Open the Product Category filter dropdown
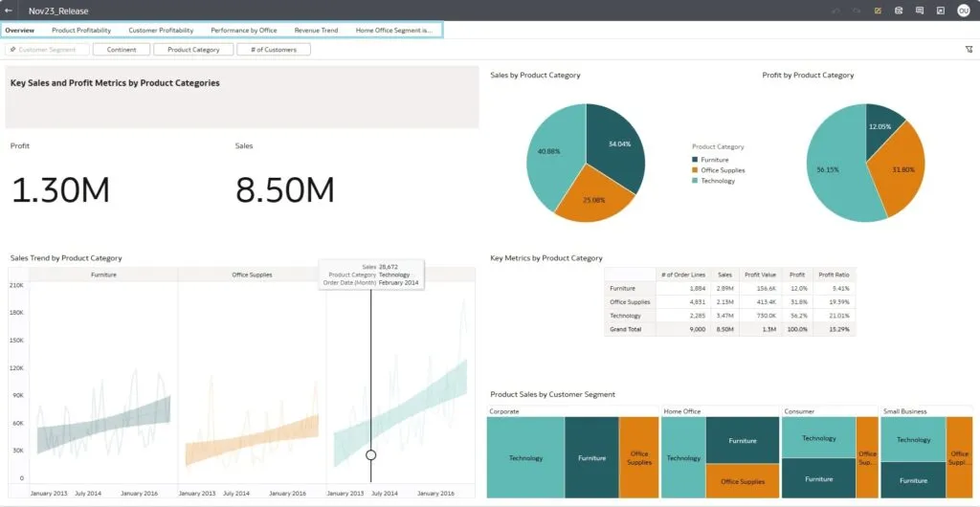The image size is (980, 507). point(193,50)
